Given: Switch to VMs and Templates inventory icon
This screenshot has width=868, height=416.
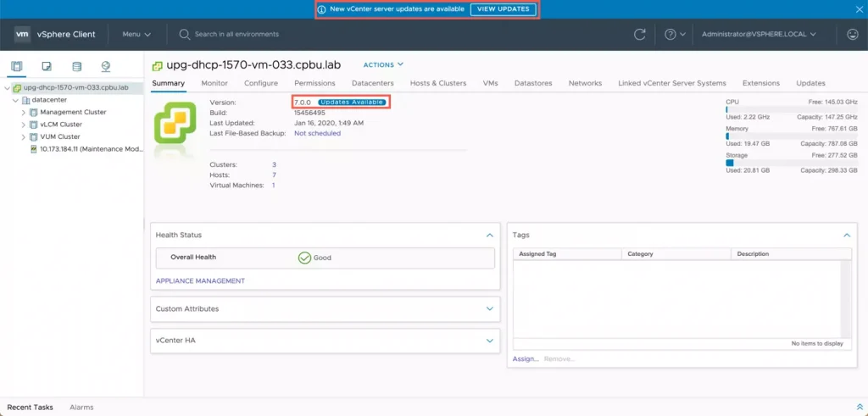Looking at the screenshot, I should 47,66.
